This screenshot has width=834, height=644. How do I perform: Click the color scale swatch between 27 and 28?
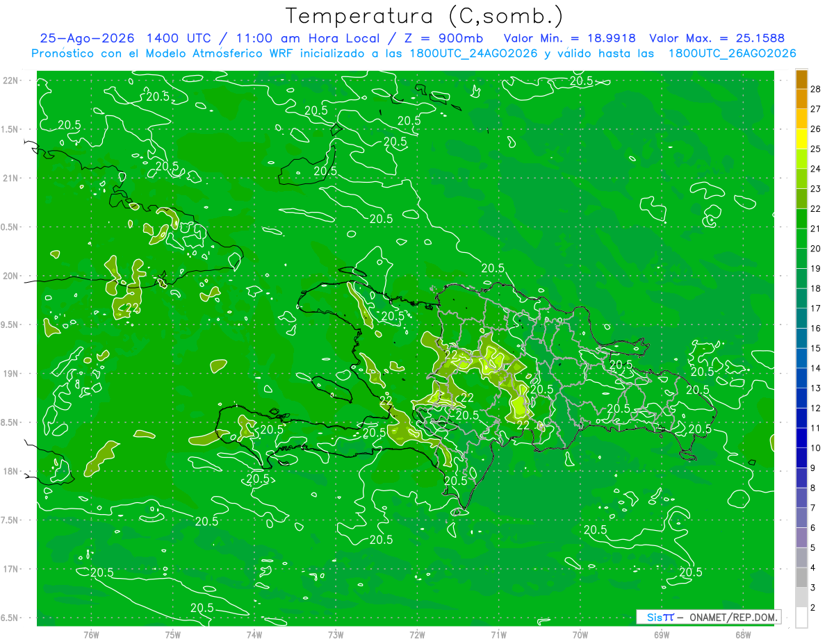[x=801, y=99]
